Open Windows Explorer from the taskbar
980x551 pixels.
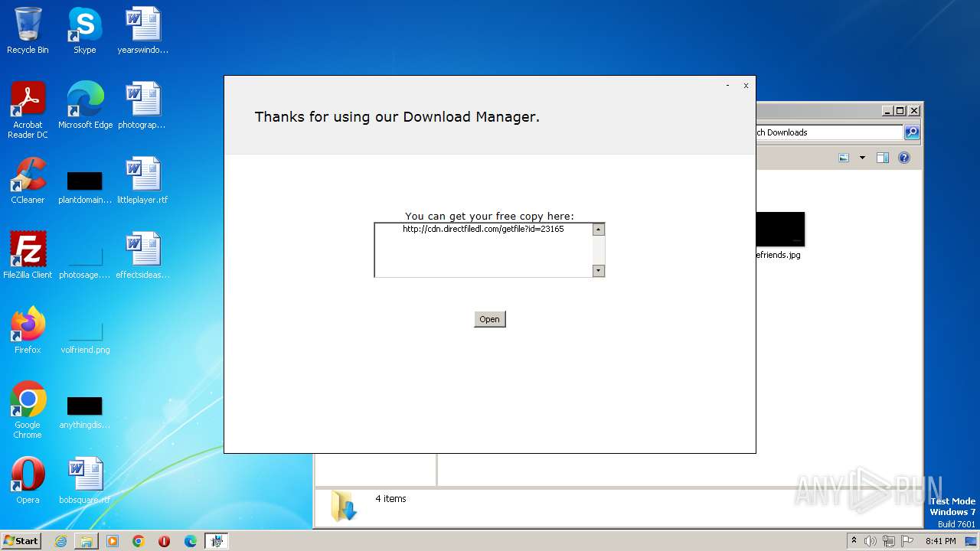point(87,541)
